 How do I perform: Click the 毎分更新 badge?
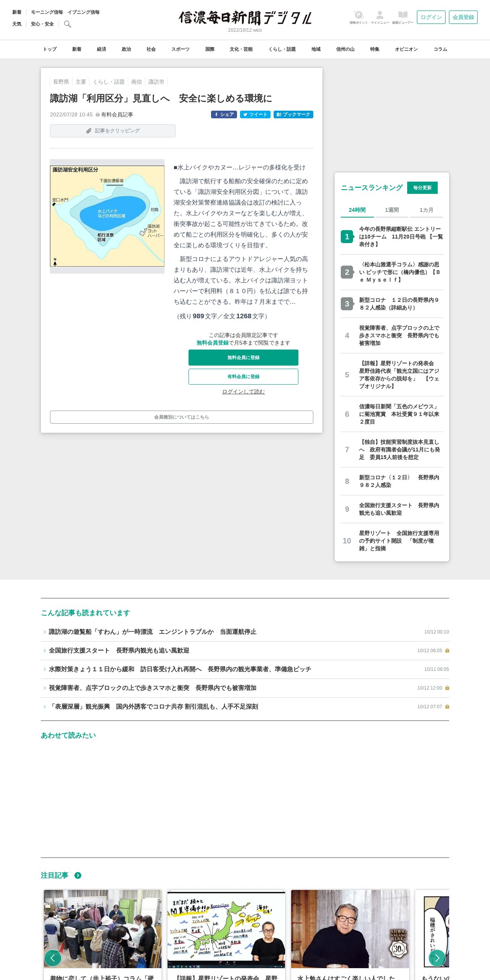pyautogui.click(x=422, y=188)
